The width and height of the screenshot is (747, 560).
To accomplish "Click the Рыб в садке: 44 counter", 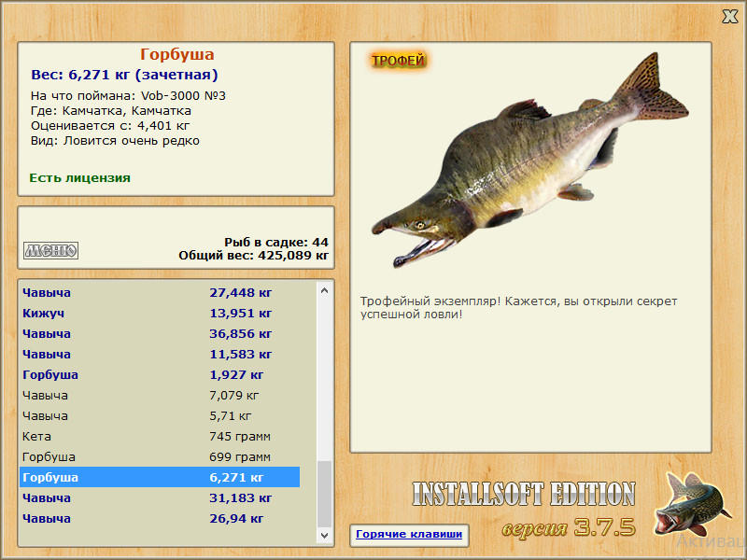I will 276,243.
